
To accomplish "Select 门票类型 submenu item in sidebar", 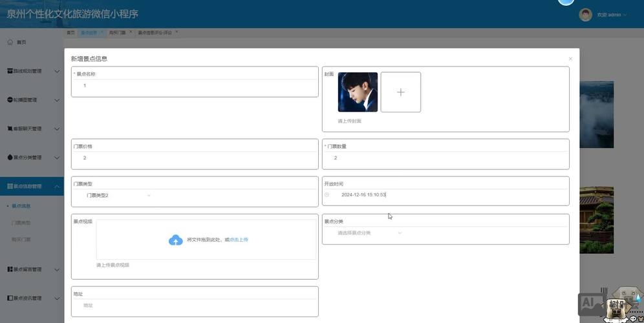I will [x=21, y=223].
